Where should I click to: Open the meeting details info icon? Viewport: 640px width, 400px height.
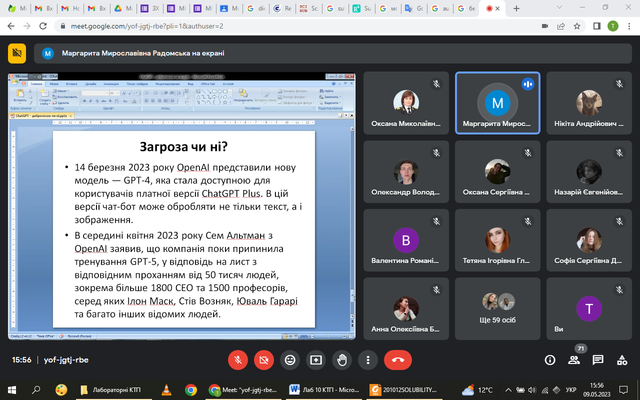550,359
